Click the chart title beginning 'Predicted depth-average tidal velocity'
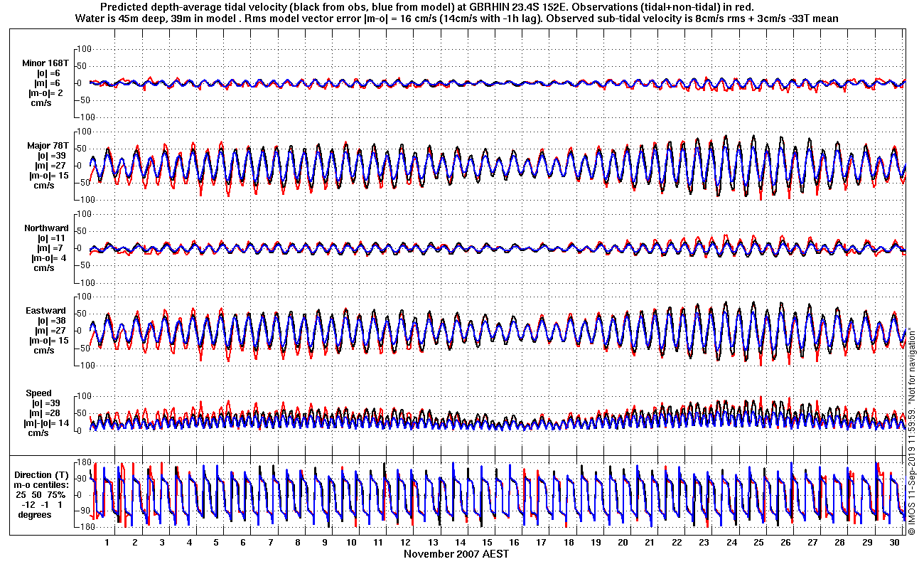This screenshot has height=569, width=924. [427, 7]
